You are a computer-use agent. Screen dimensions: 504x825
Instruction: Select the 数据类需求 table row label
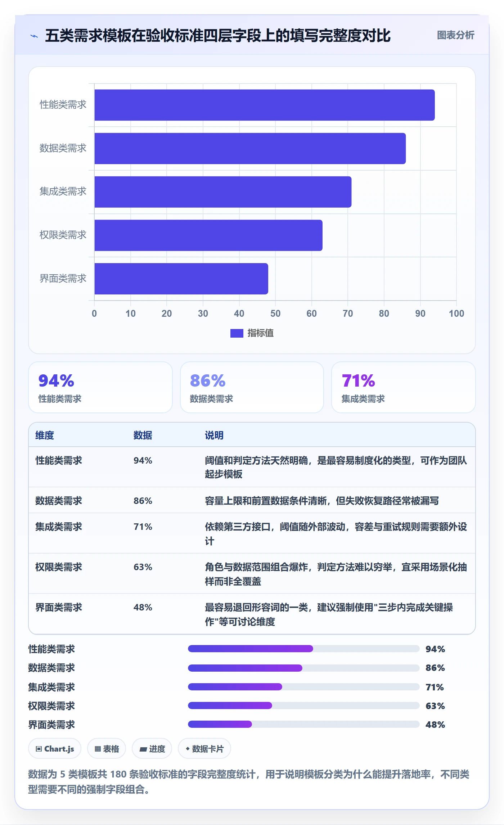pyautogui.click(x=59, y=501)
